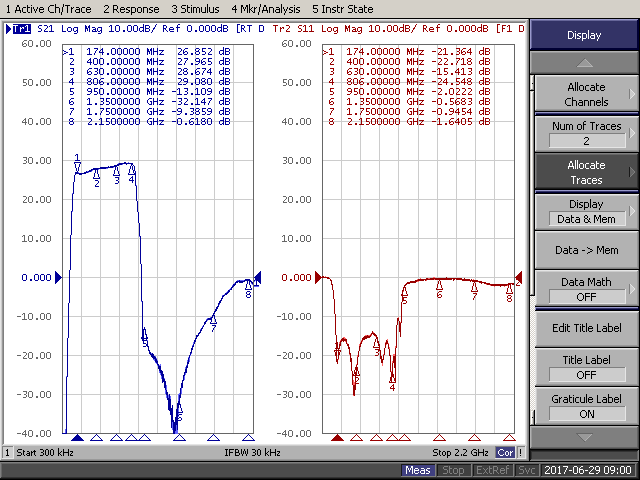The width and height of the screenshot is (640, 480).
Task: Click S21 reference level blue arrow marker
Action: coord(58,278)
